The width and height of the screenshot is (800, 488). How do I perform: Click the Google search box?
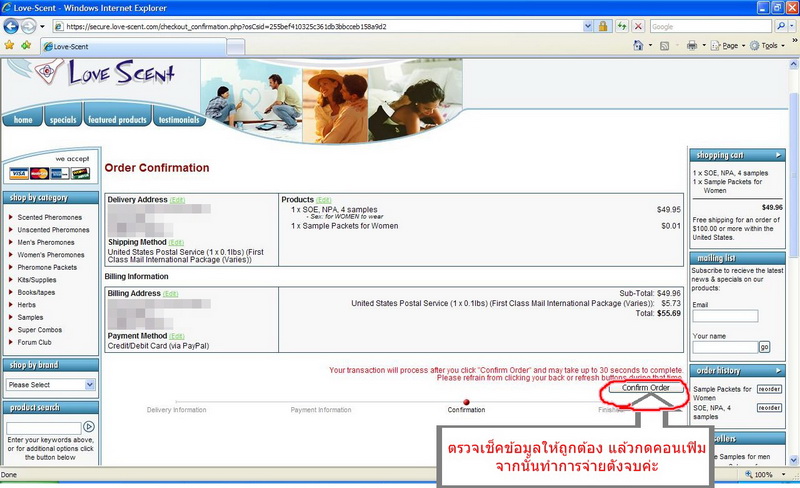click(710, 27)
